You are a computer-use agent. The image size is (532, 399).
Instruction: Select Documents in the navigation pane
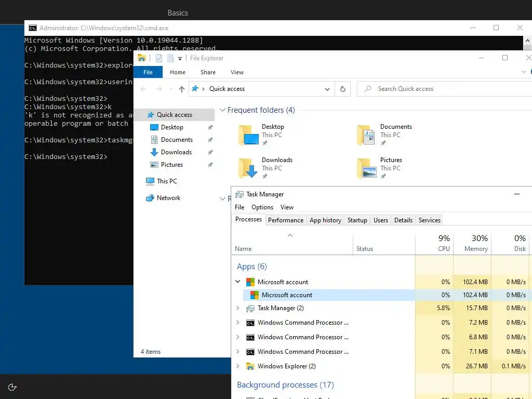click(177, 140)
